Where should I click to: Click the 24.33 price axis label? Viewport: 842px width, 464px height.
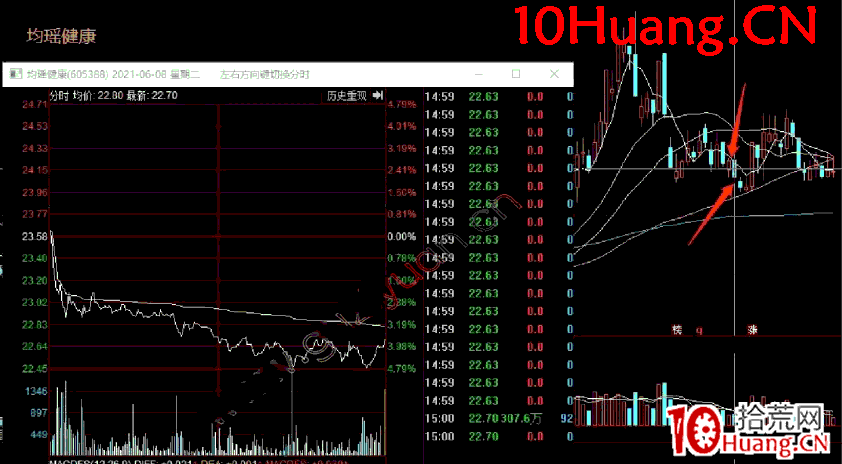pyautogui.click(x=34, y=148)
